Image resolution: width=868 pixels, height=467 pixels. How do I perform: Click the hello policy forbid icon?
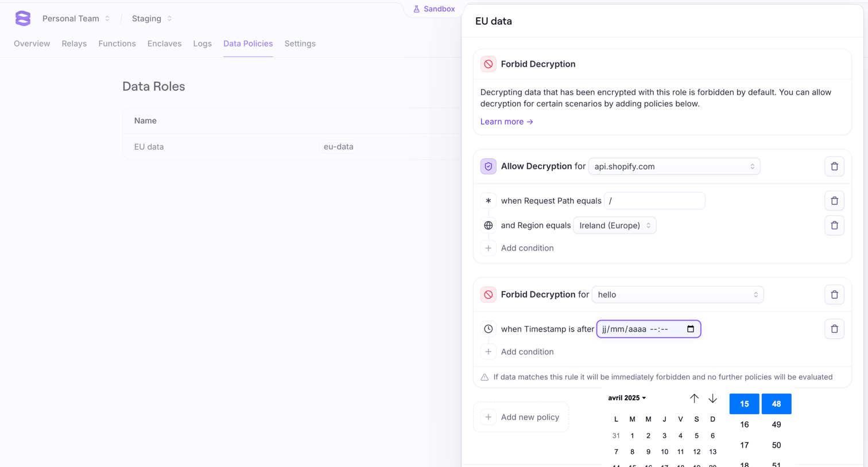[489, 295]
